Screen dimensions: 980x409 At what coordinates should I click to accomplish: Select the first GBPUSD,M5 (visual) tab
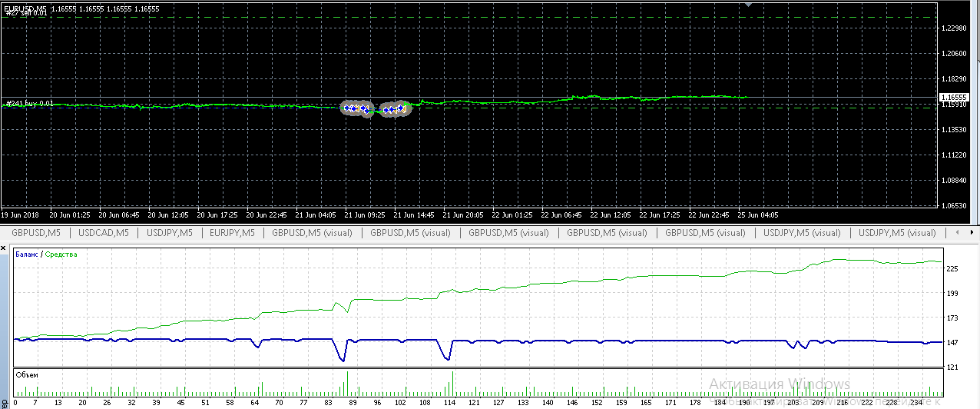[311, 232]
